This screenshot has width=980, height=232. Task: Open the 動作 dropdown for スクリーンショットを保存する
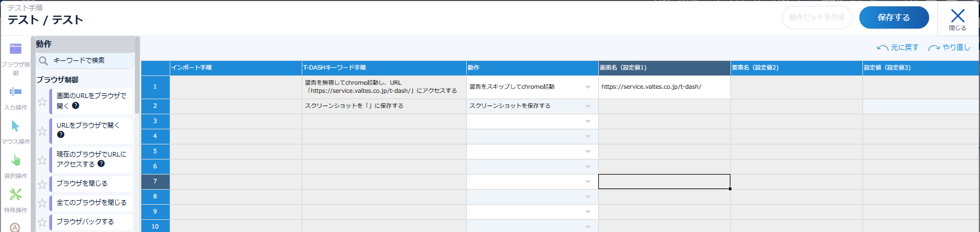click(x=588, y=106)
